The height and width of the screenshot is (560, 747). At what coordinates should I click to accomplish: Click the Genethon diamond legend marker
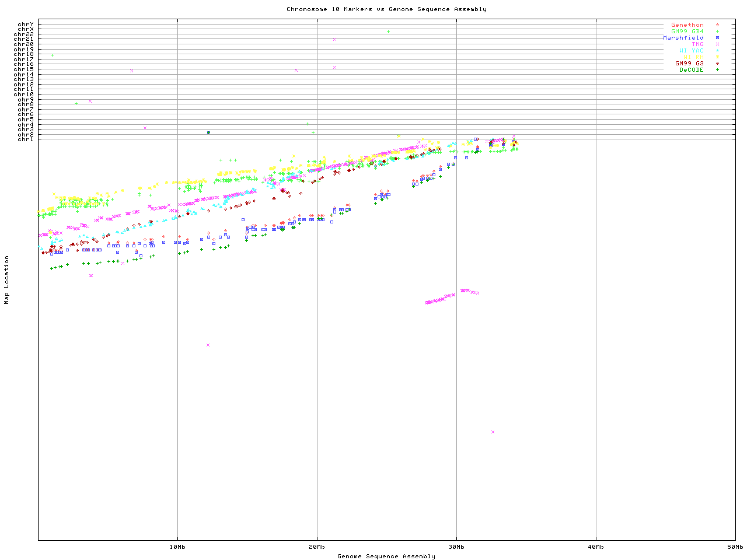tap(717, 25)
